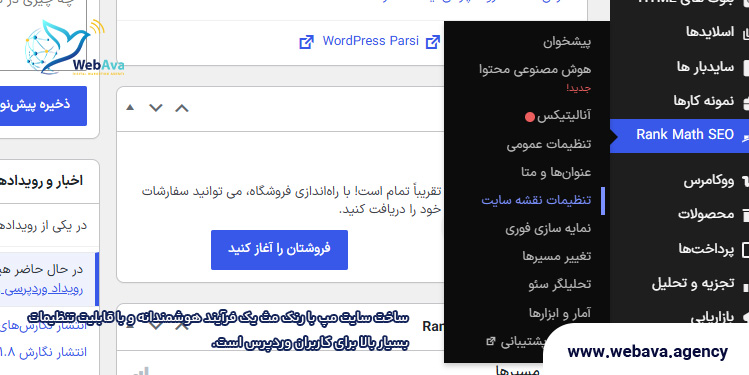Open سایدبار ها sidebar menu

[705, 66]
